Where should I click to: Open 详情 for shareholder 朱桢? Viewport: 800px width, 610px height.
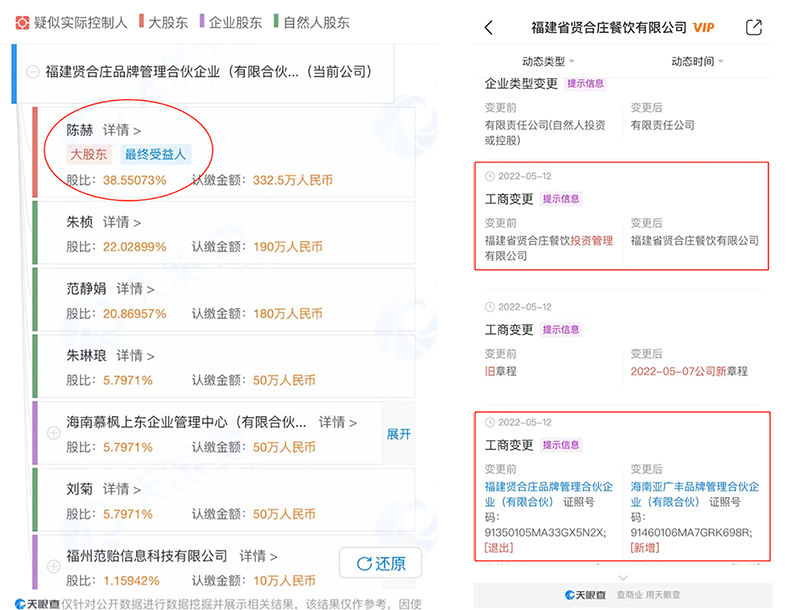(121, 223)
